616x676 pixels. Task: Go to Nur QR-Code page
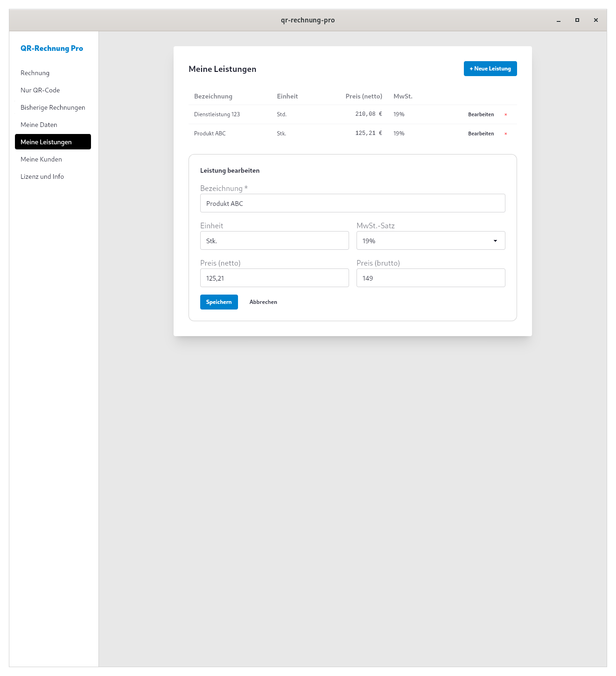40,90
